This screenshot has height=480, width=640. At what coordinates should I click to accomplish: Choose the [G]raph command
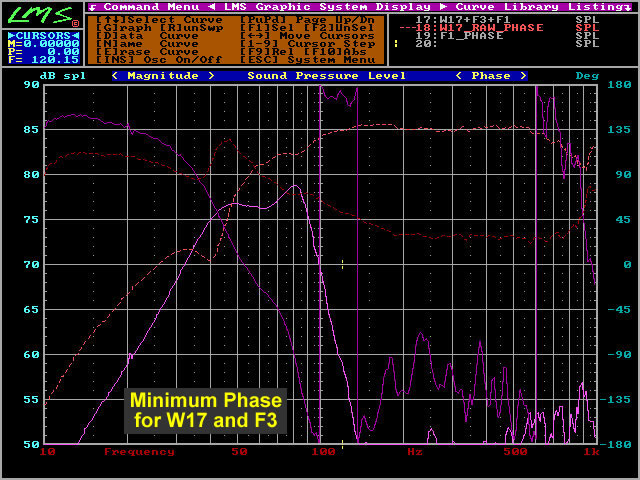point(124,28)
